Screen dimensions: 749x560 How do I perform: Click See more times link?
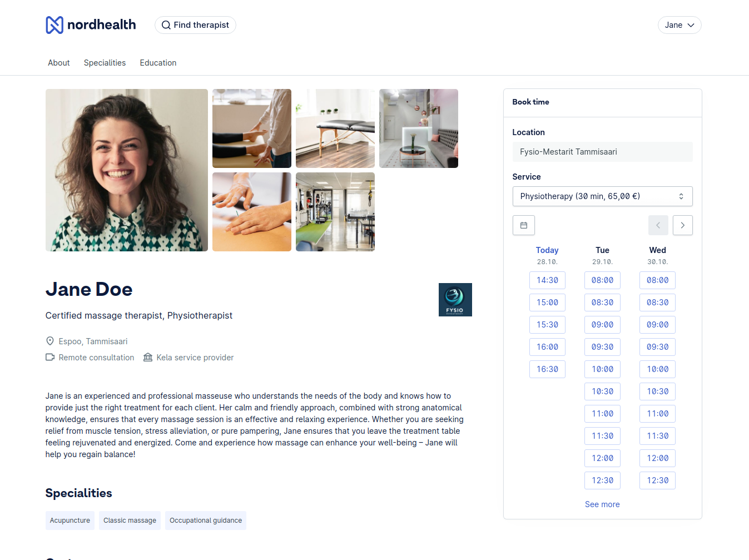point(602,504)
